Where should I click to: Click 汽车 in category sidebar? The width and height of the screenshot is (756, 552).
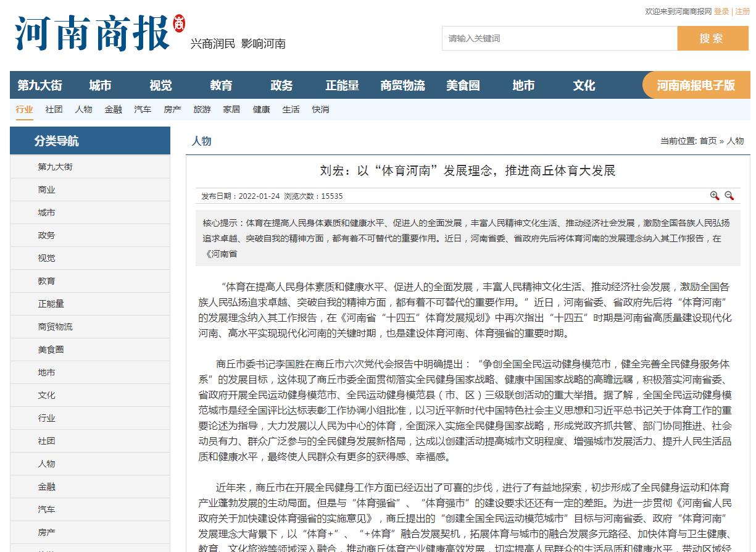click(x=90, y=509)
